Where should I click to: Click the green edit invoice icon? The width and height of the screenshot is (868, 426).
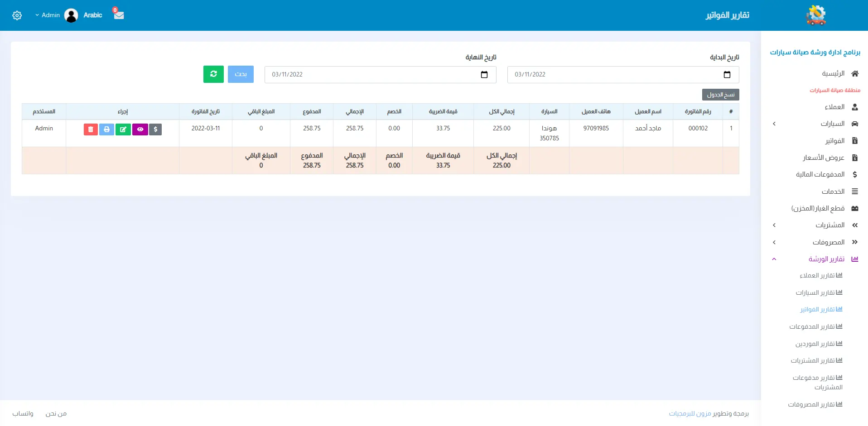point(123,129)
